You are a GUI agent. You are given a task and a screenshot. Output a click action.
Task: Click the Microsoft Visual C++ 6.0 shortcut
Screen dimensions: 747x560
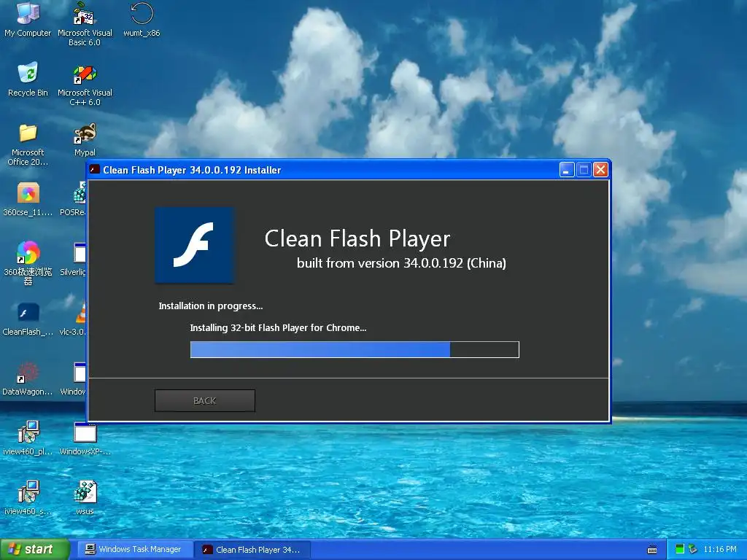(85, 84)
